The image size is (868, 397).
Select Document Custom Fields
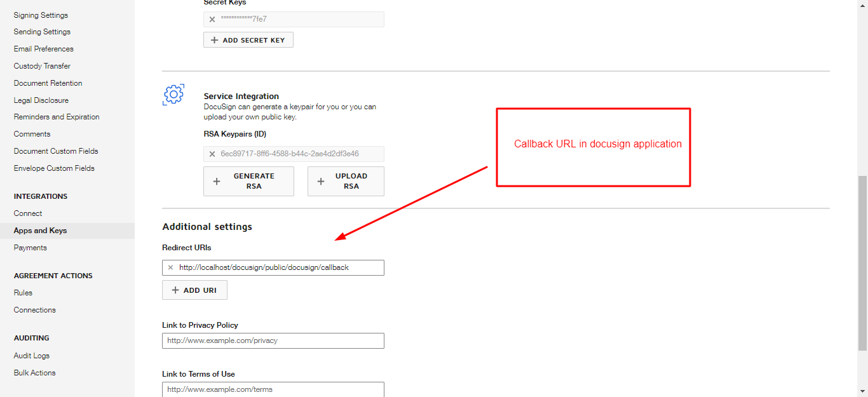[56, 151]
